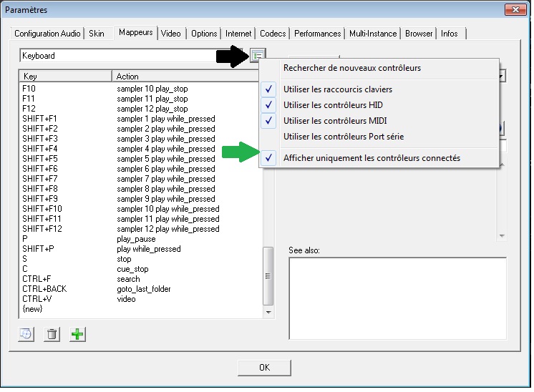Image resolution: width=534 pixels, height=392 pixels.
Task: Go to the Codecs tab
Action: [x=273, y=34]
